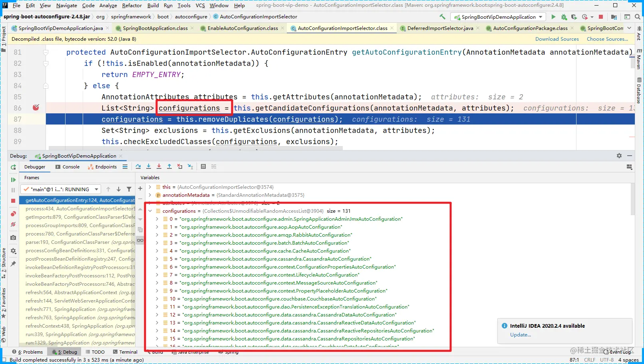This screenshot has height=364, width=644.
Task: Switch to the Console tab in Debug panel
Action: click(x=68, y=167)
